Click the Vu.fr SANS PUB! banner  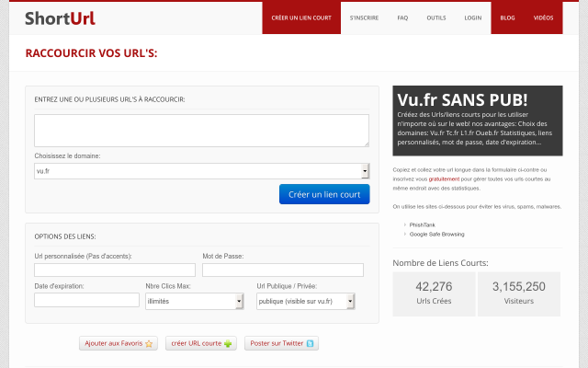[478, 121]
